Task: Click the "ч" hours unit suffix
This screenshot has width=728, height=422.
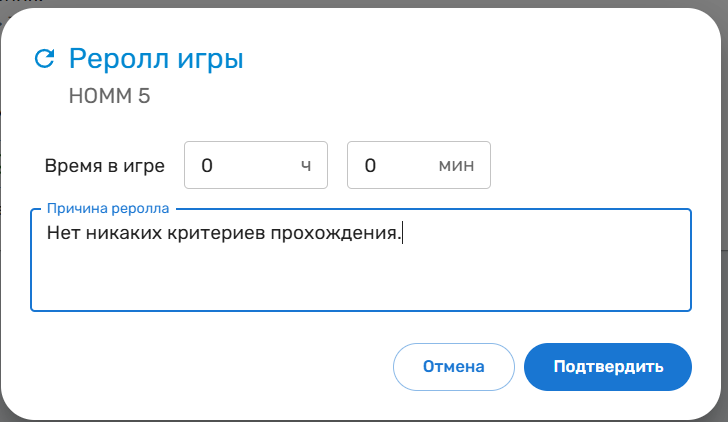Action: [306, 166]
